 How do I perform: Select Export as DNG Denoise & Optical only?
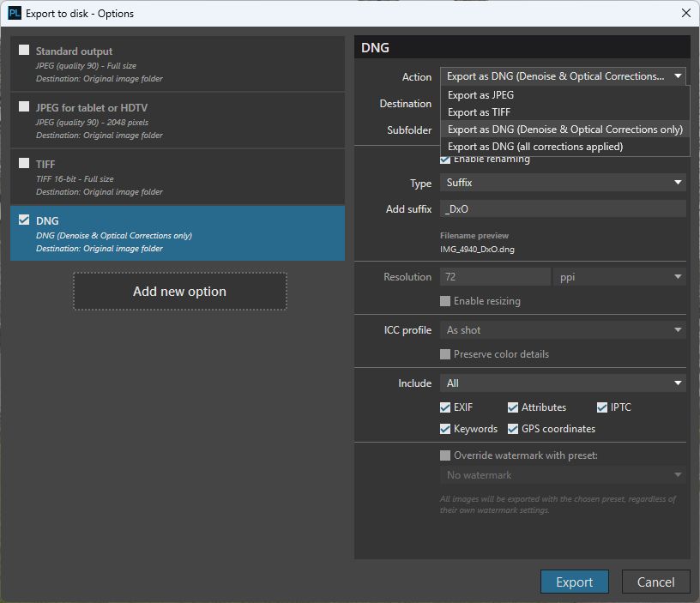(565, 130)
